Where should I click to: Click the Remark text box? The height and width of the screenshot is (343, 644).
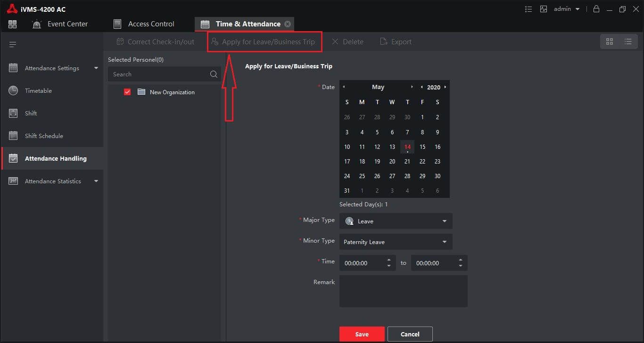[x=404, y=291]
